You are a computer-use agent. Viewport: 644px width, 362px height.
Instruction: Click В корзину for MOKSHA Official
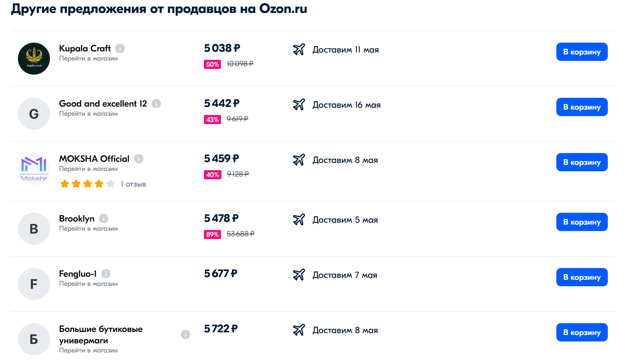coord(582,162)
